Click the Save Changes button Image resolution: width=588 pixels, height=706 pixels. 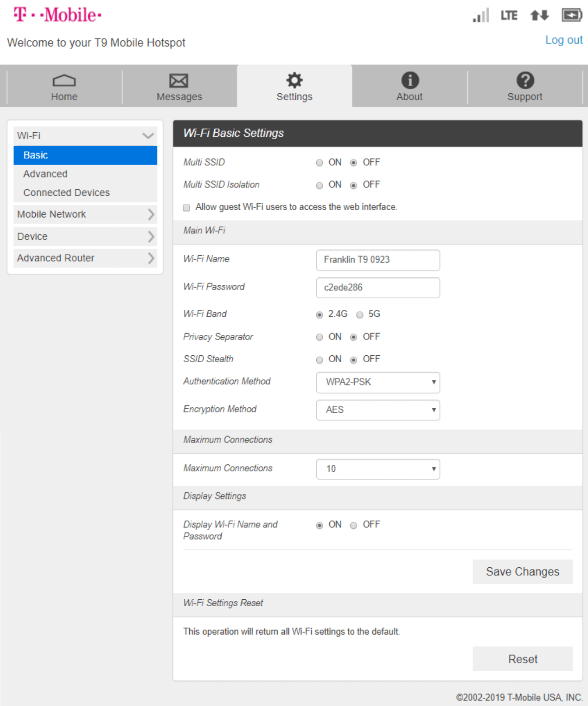pos(522,571)
